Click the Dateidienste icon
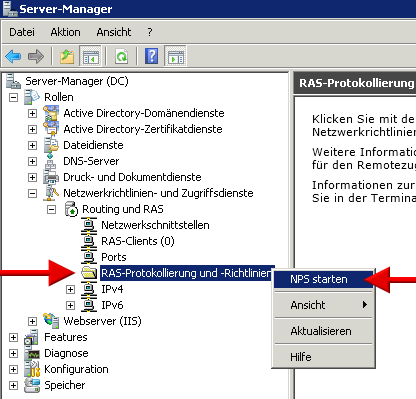The image size is (416, 399). [x=51, y=145]
